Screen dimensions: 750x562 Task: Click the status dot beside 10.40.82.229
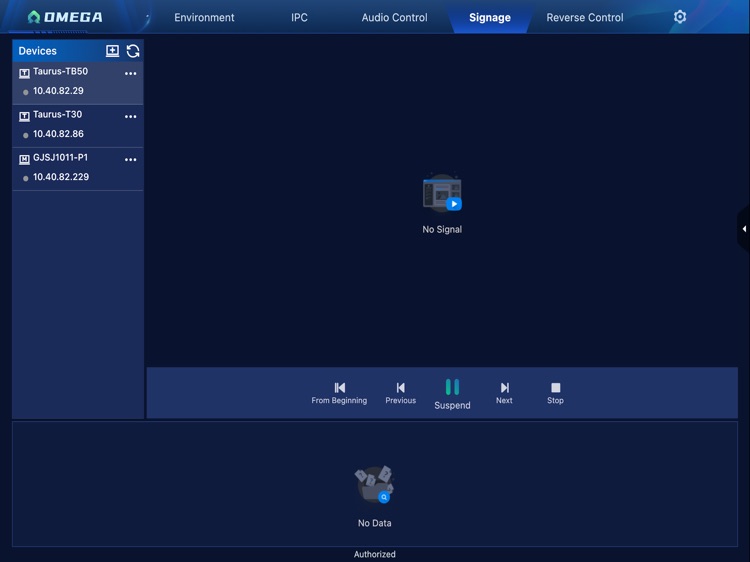(x=25, y=178)
